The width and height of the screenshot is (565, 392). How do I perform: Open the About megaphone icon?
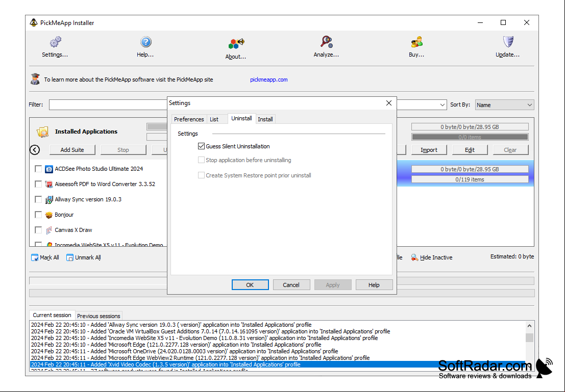236,43
